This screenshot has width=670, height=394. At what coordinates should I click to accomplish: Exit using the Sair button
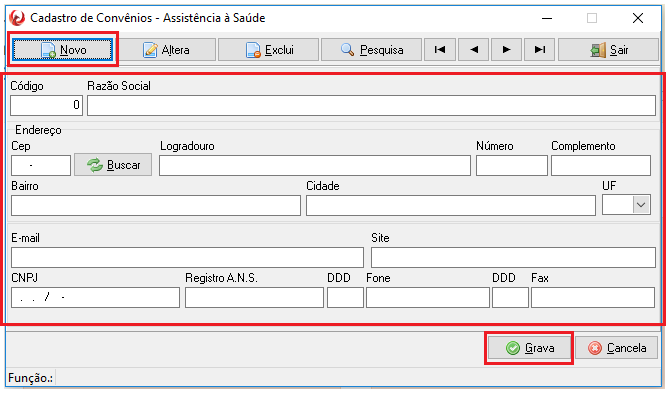tap(608, 50)
